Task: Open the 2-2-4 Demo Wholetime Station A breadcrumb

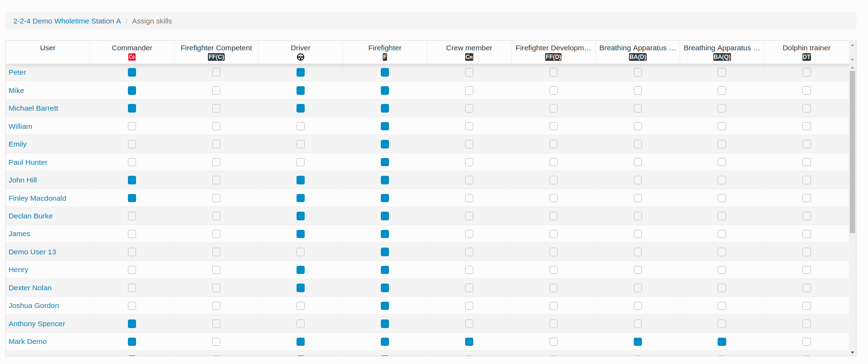Action: 67,21
